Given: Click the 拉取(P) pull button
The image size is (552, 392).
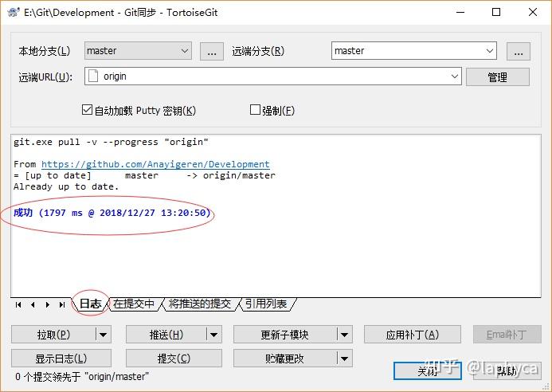Looking at the screenshot, I should pos(53,335).
